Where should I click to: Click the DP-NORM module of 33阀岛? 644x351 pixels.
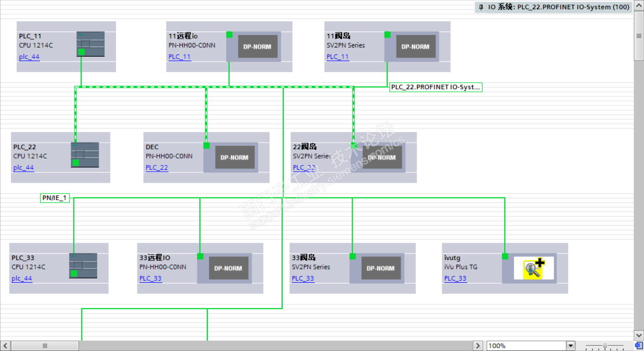click(x=381, y=268)
